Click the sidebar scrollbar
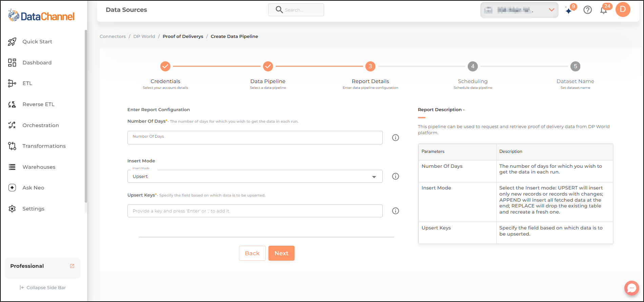The width and height of the screenshot is (644, 302). (x=86, y=116)
